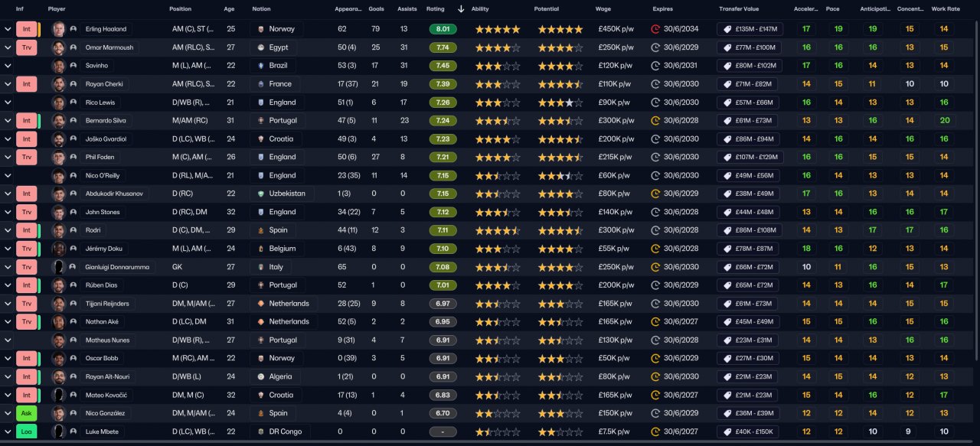Viewport: 980px width, 446px height.
Task: Sort by the Position column header
Action: pos(181,9)
